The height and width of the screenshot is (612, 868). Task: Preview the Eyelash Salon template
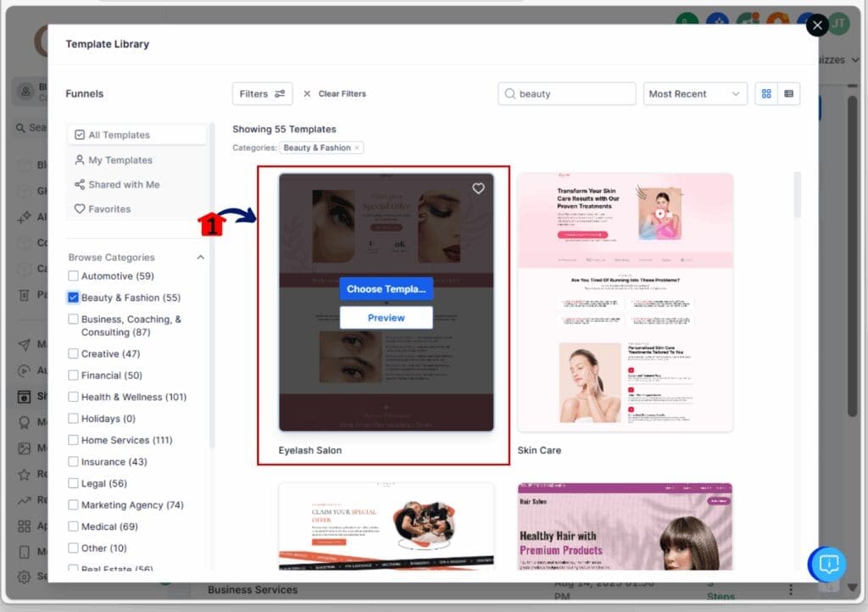click(386, 317)
